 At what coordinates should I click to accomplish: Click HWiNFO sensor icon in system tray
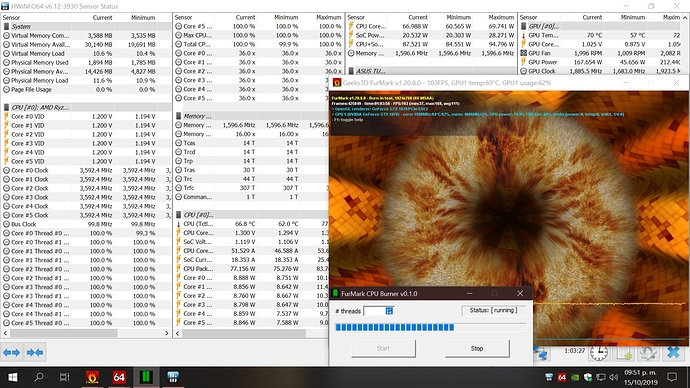(x=549, y=377)
